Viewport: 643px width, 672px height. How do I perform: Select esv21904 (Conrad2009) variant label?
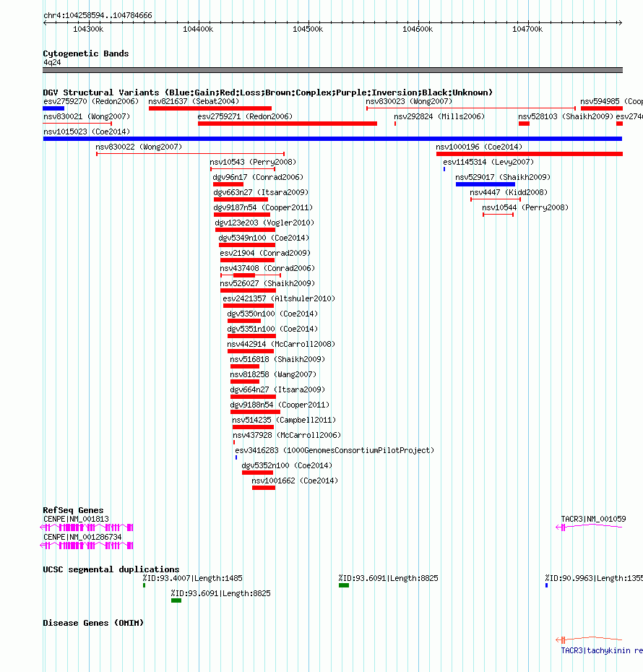tap(265, 254)
